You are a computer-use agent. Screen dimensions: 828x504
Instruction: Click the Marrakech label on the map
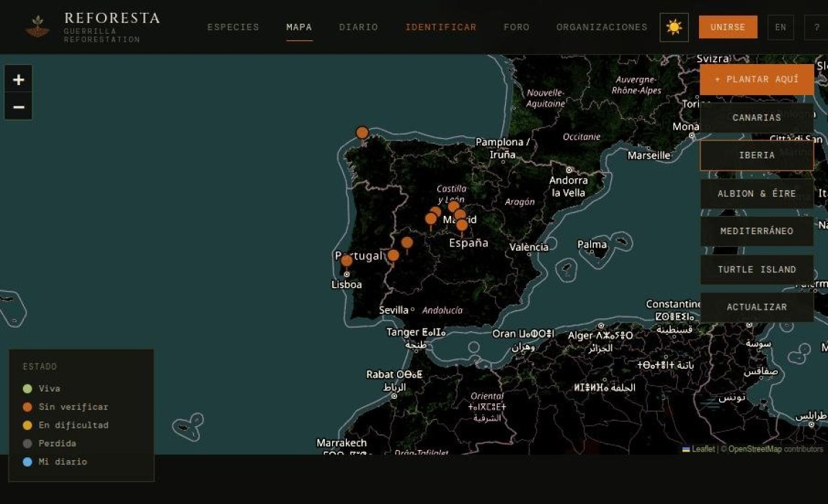click(x=341, y=443)
